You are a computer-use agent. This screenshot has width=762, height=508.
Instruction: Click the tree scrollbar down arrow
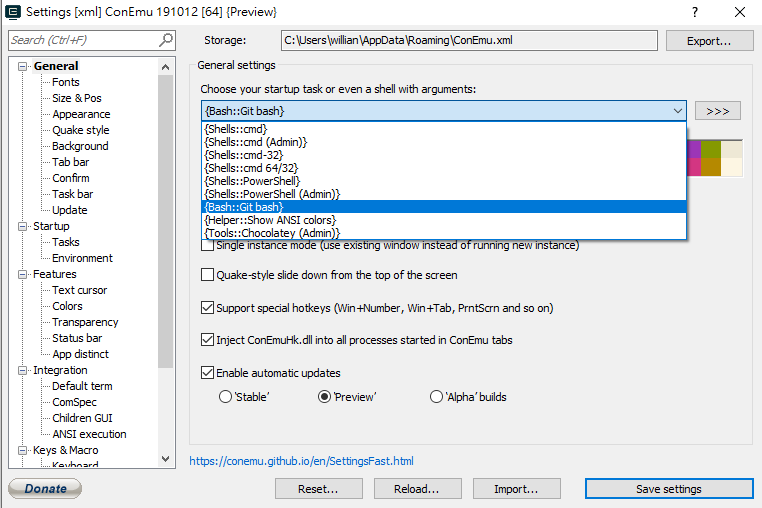(165, 459)
